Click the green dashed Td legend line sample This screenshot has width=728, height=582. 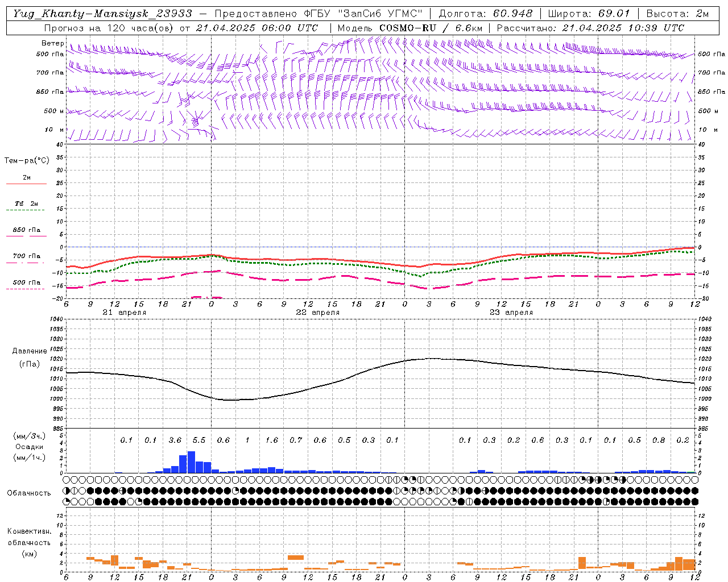(x=25, y=210)
